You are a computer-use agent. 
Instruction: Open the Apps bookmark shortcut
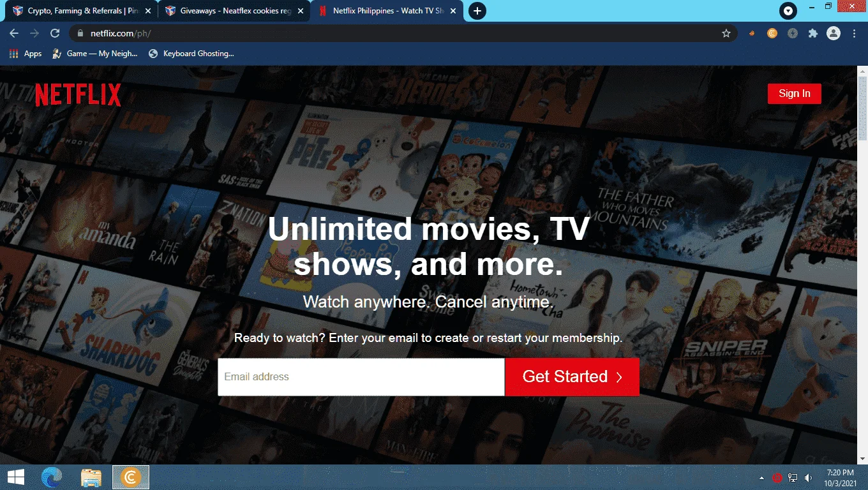point(26,54)
